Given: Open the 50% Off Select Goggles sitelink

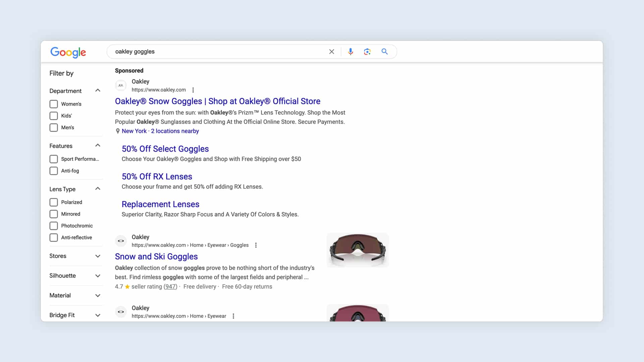Looking at the screenshot, I should click(165, 149).
